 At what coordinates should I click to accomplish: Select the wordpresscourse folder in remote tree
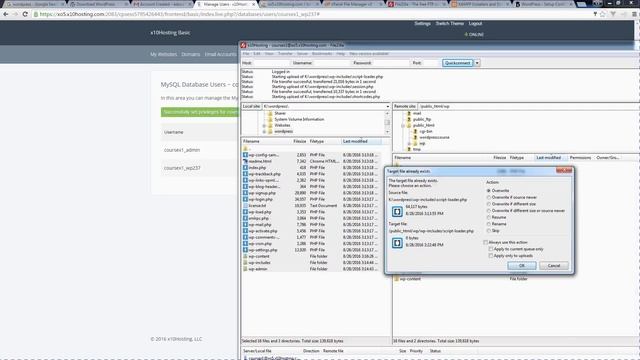(x=434, y=138)
